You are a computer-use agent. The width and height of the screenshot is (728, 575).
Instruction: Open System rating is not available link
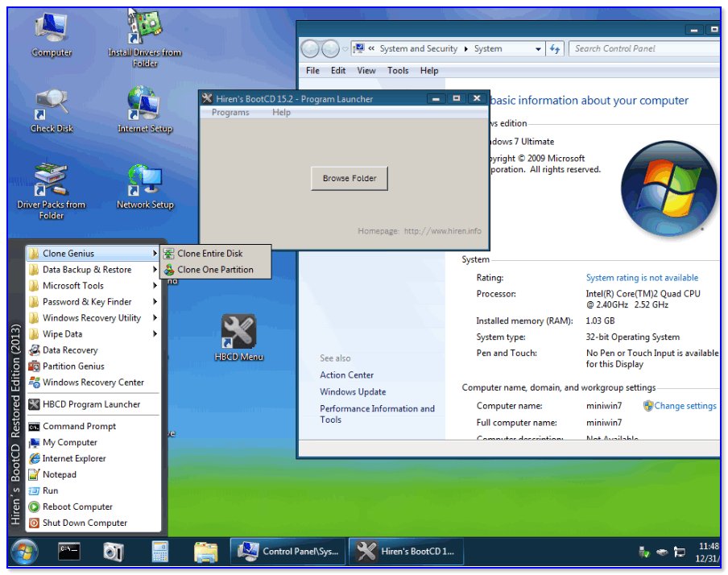[x=642, y=278]
